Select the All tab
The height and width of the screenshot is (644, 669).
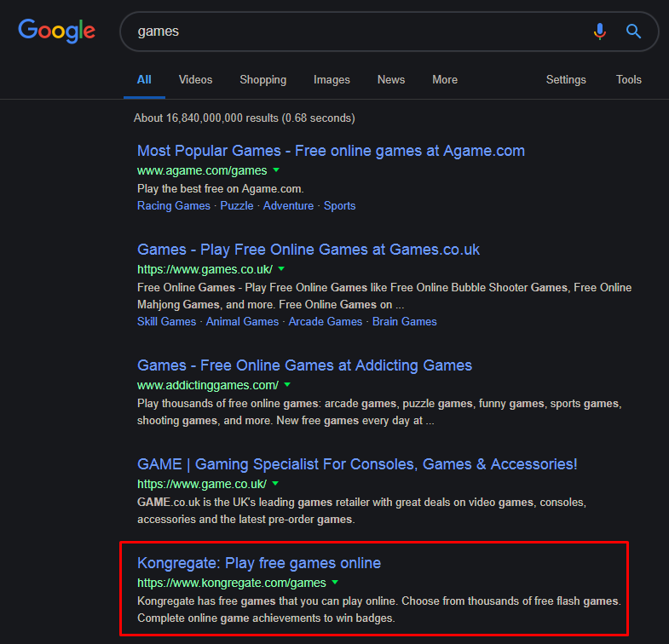[x=144, y=80]
